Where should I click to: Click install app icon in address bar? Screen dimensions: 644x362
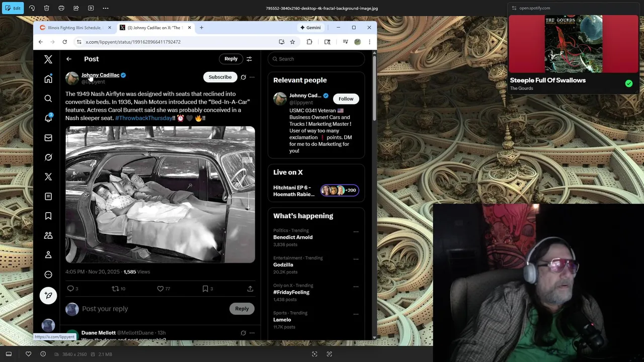click(282, 42)
